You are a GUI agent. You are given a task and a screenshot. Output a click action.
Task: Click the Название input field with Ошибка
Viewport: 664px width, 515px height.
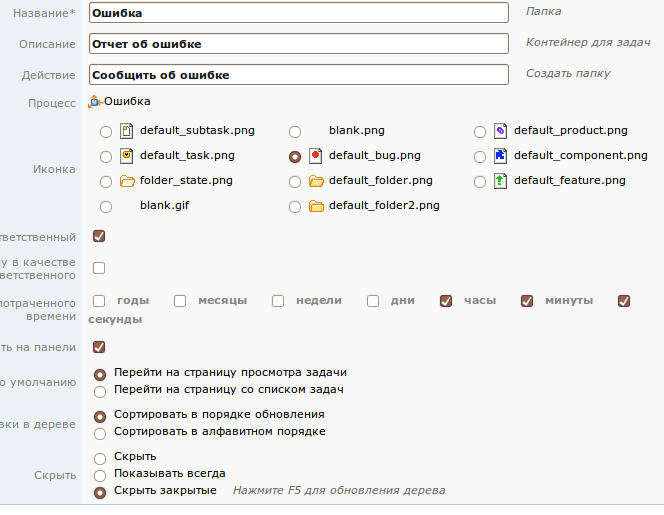299,13
